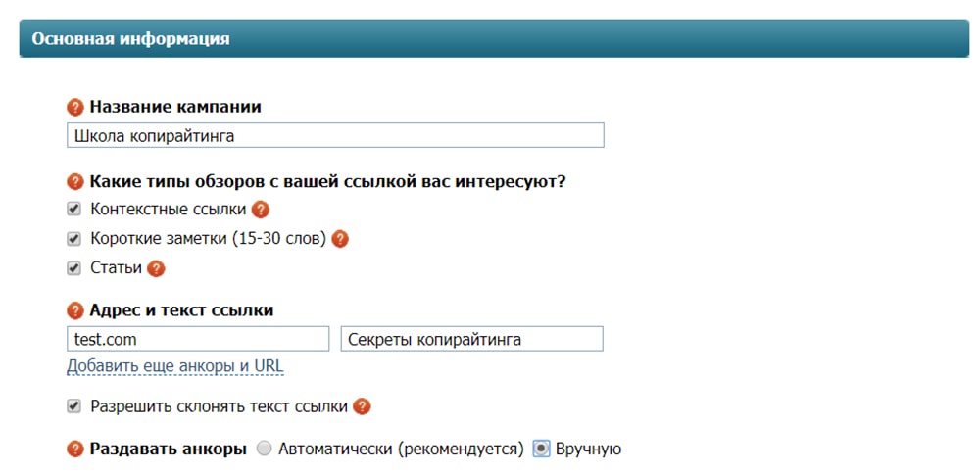Open help icon beside «Адрес и текст ссылки»
The image size is (980, 474).
coord(75,310)
